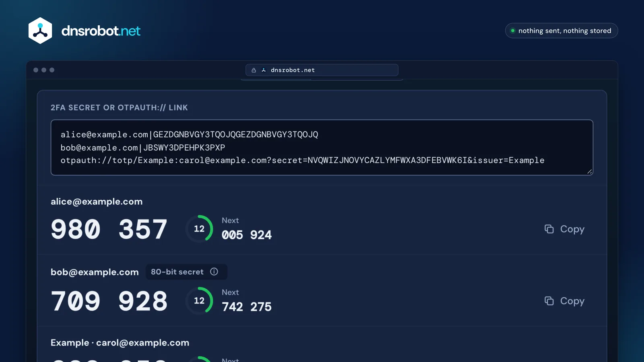Click the padlock icon in the address bar
644x362 pixels.
[x=254, y=70]
